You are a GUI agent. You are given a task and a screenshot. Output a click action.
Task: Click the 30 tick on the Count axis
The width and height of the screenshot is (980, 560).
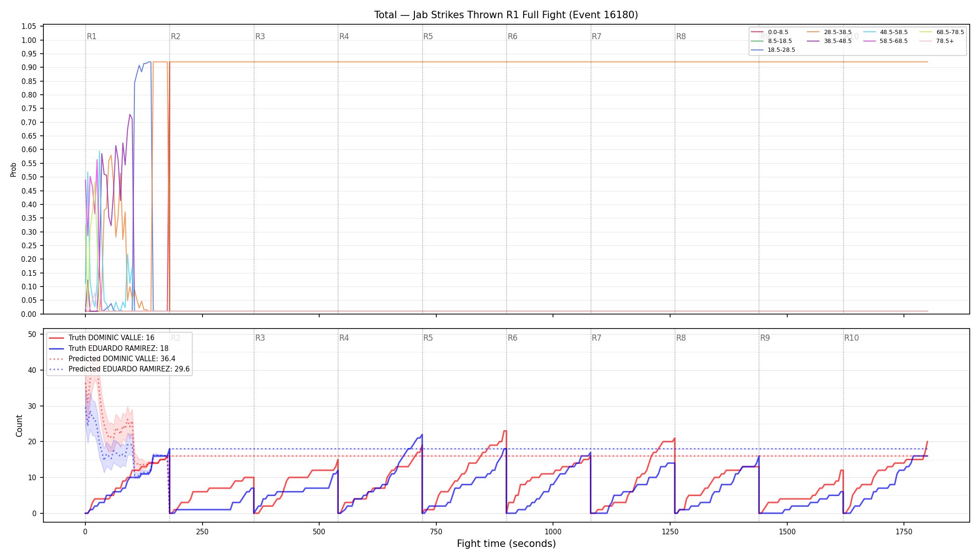point(32,406)
